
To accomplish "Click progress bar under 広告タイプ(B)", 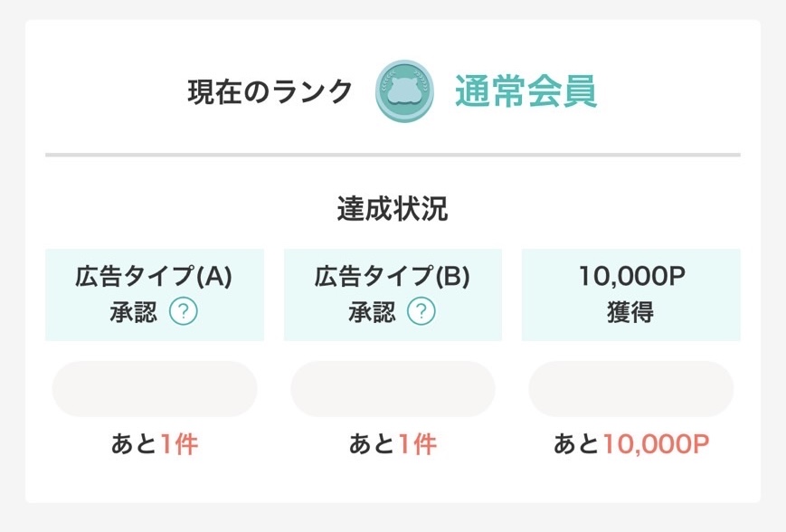I will point(393,389).
